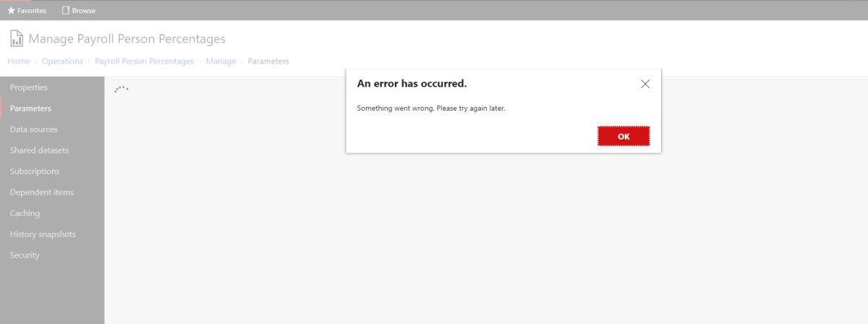
Task: Click the Favorites star icon
Action: pos(11,11)
